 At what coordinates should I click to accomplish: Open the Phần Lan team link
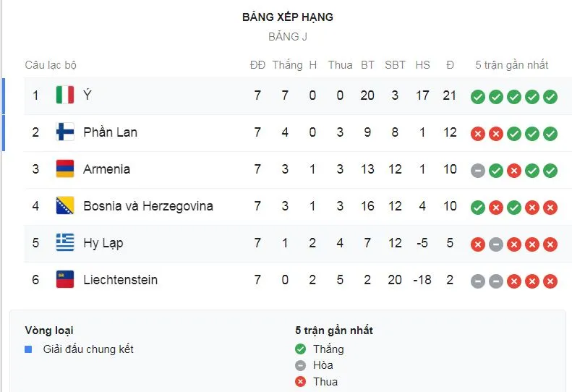[x=110, y=132]
